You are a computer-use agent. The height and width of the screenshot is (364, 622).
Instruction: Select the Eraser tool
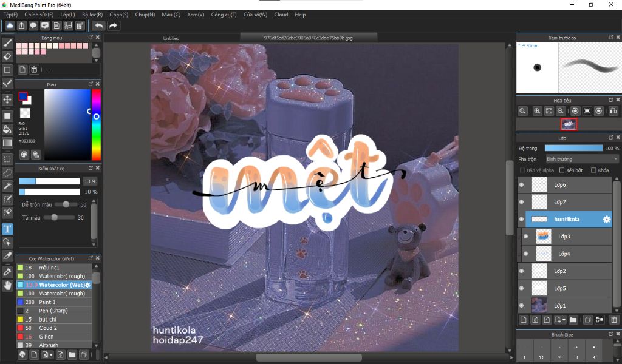coord(7,56)
